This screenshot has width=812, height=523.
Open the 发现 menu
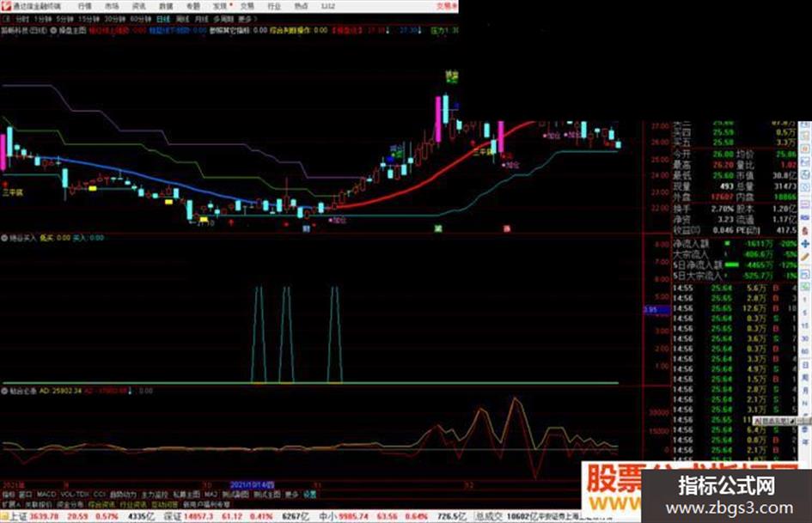pos(220,6)
